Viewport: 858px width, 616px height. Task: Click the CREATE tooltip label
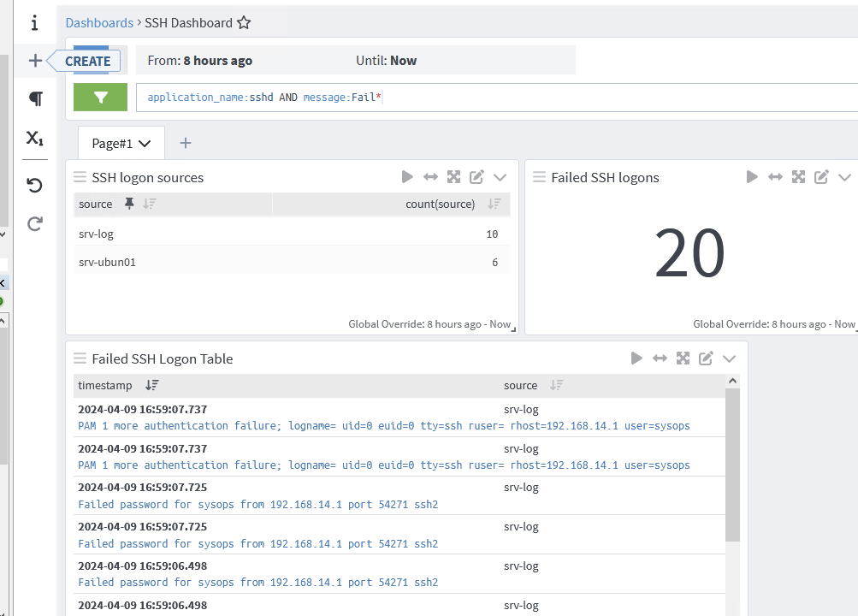point(87,61)
